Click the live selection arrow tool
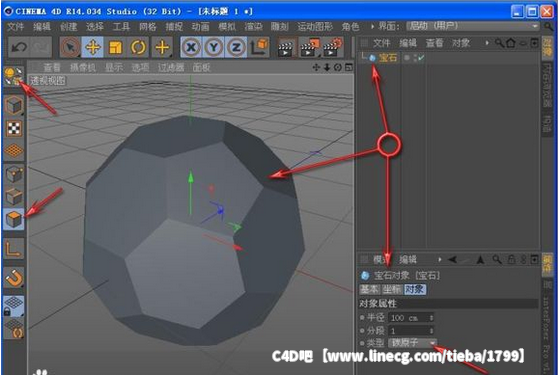 tap(70, 47)
